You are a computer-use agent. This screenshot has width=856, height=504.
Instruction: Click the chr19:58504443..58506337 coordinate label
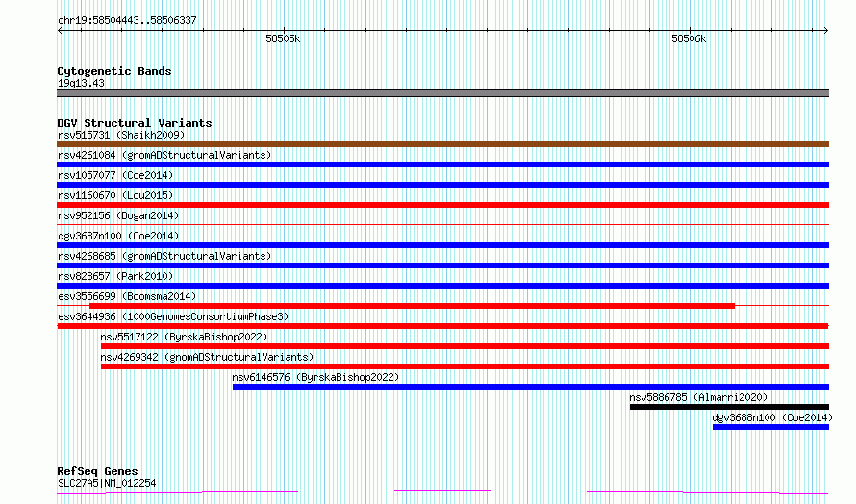pos(127,21)
